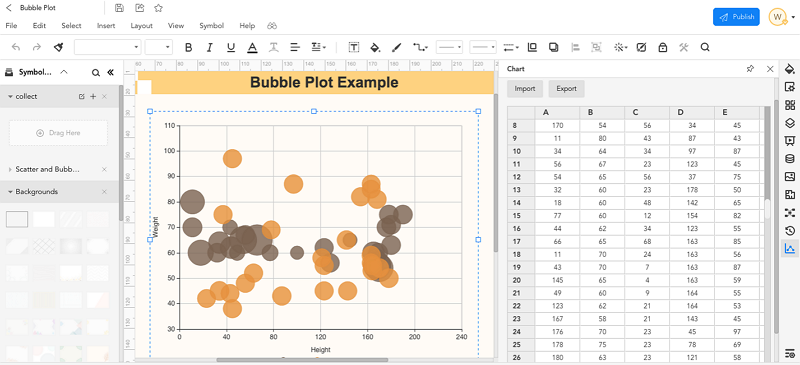Open the Insert menu

click(106, 26)
